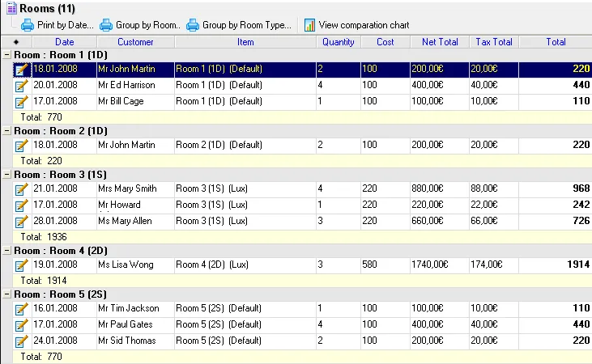Screen dimensions: 592x364
Task: Click Group by Room Type... button
Action: [x=239, y=25]
